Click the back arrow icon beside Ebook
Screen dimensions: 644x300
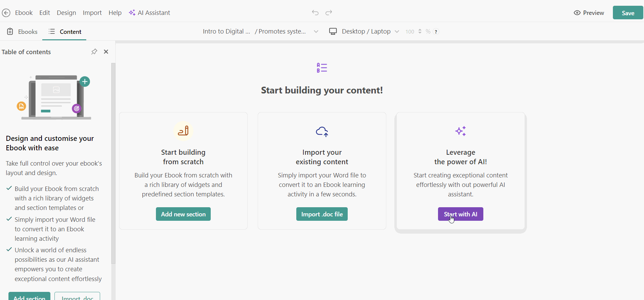pos(6,13)
